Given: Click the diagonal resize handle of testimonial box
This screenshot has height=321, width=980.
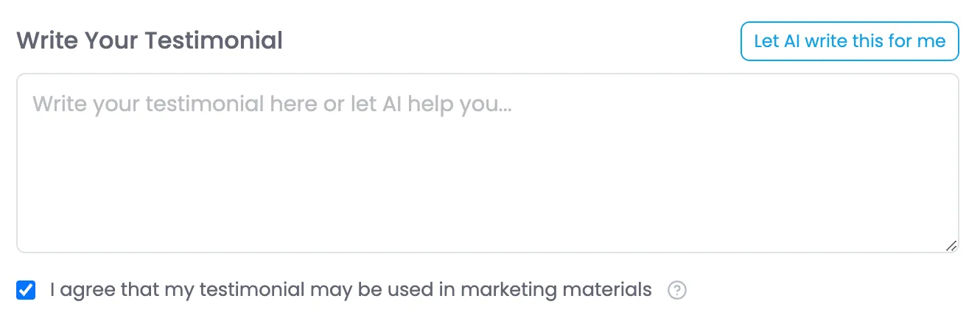Looking at the screenshot, I should click(x=951, y=245).
